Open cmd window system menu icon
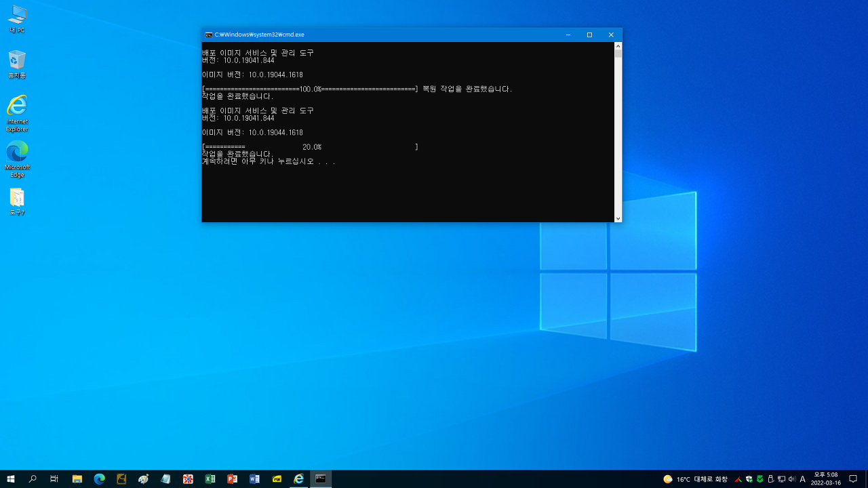The image size is (868, 488). tap(209, 35)
